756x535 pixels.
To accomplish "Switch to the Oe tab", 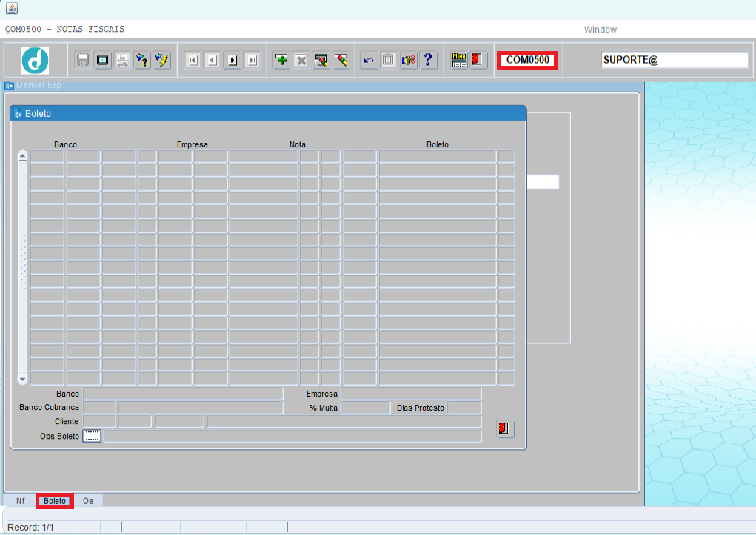I will [88, 501].
